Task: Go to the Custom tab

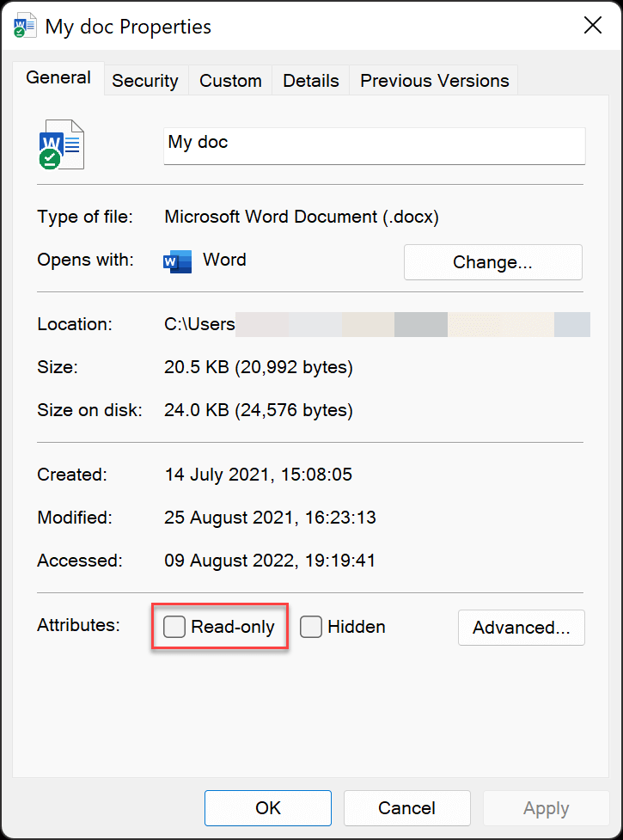Action: 230,80
